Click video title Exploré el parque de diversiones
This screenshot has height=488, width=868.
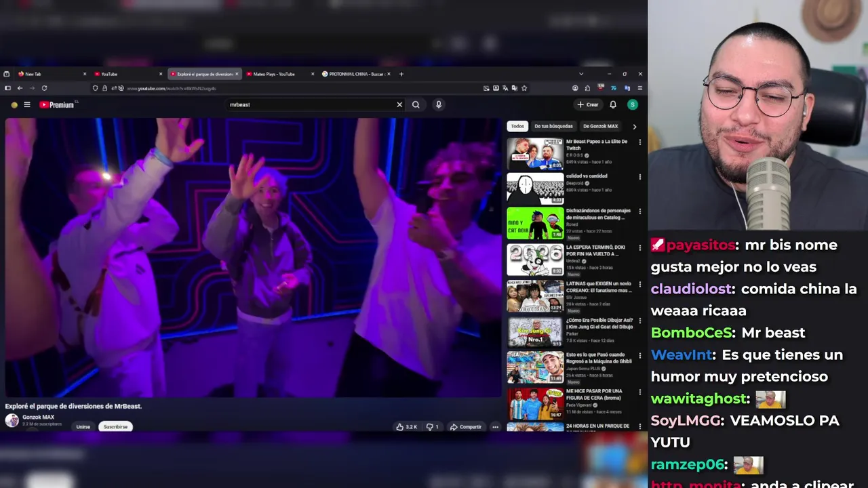73,406
